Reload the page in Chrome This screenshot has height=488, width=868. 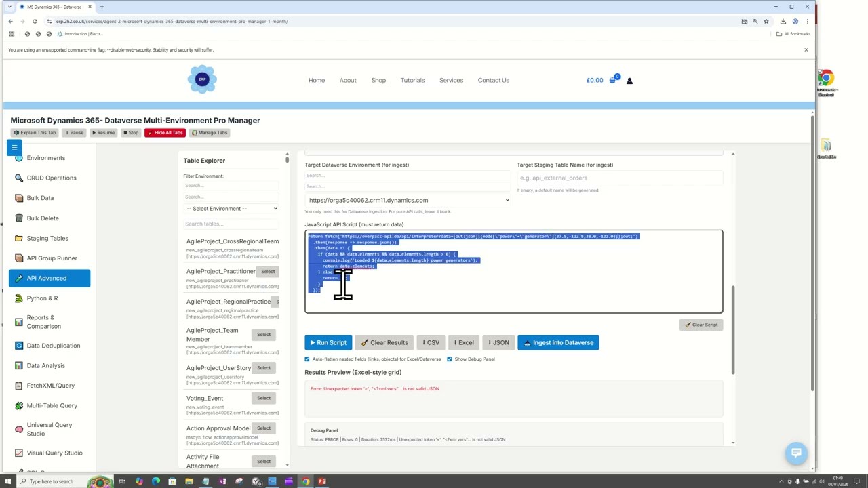[35, 21]
